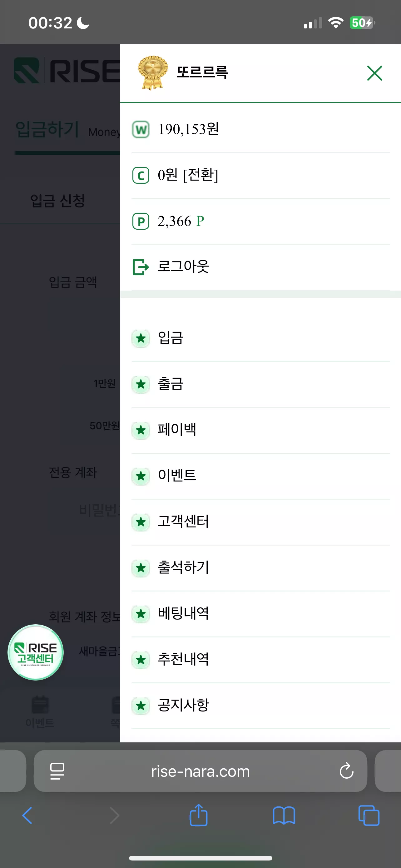Go back with Safari back arrow
401x868 pixels.
click(27, 816)
